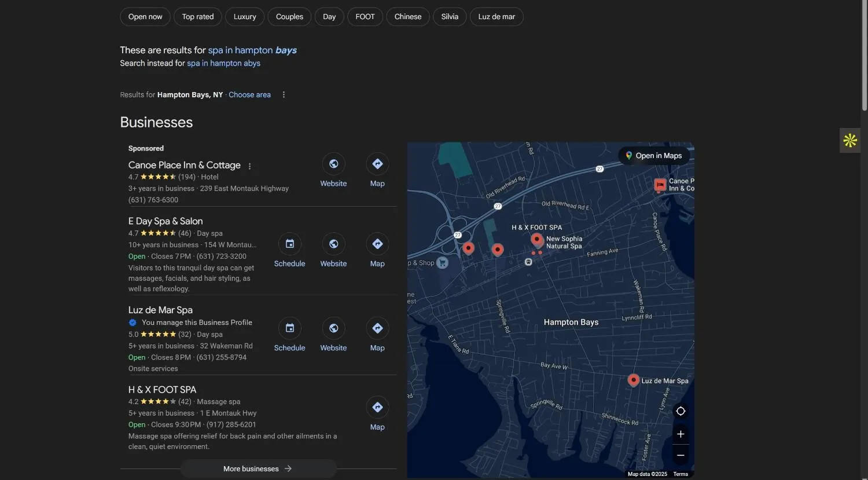
Task: Open E Day Spa & Salon listing title
Action: (x=165, y=221)
